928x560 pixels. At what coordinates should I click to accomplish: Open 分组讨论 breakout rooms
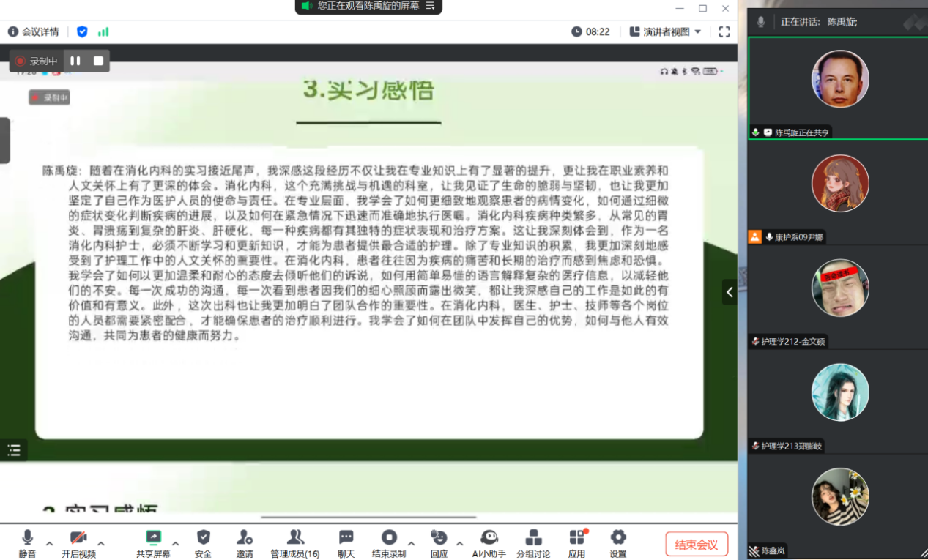[x=533, y=543]
